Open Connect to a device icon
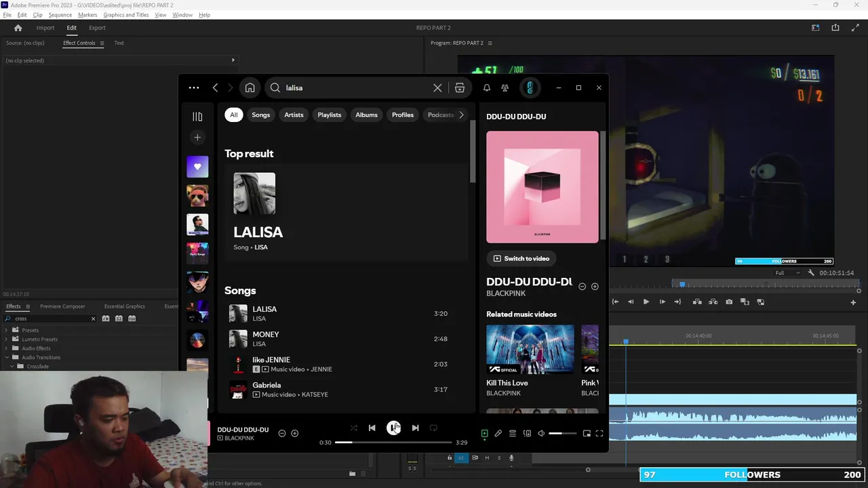Viewport: 868px width, 488px height. 527,433
